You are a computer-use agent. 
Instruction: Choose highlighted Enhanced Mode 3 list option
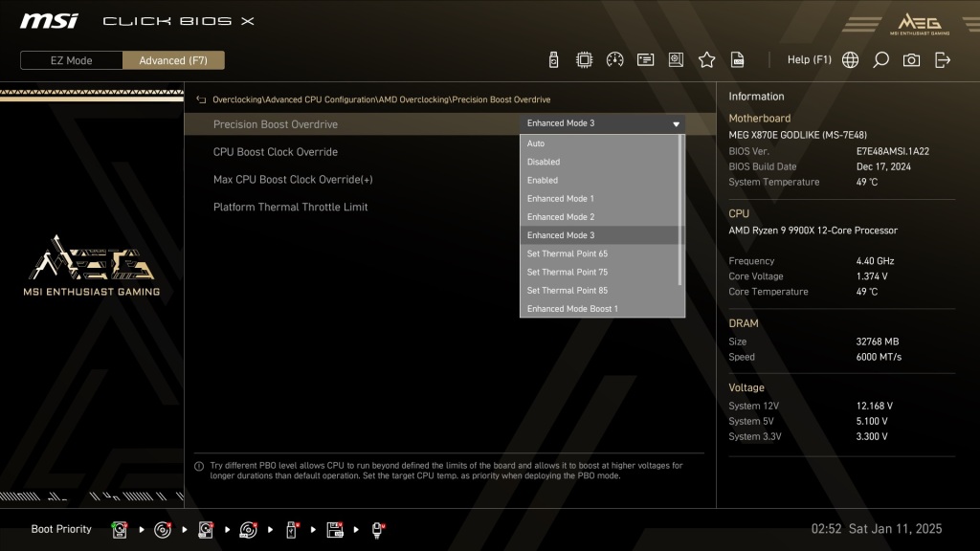(x=599, y=235)
